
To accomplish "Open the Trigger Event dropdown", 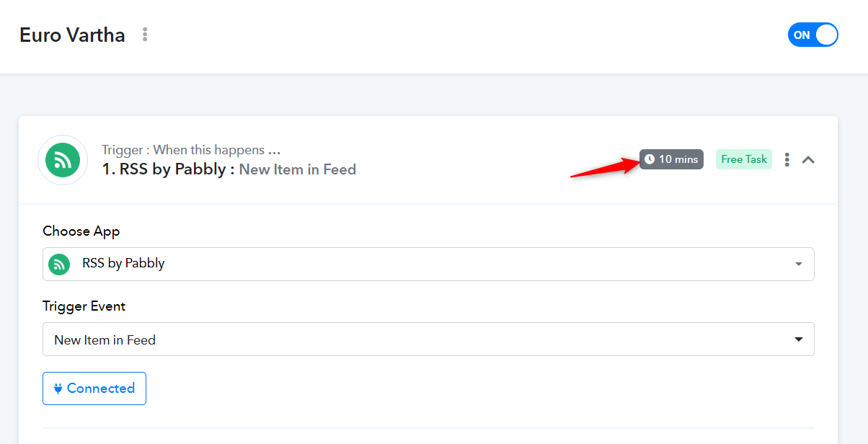I will (x=428, y=339).
